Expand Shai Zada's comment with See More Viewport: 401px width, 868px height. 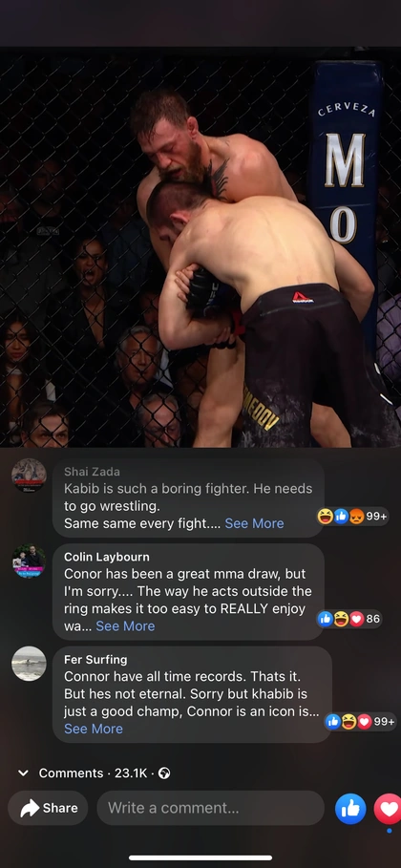[254, 523]
